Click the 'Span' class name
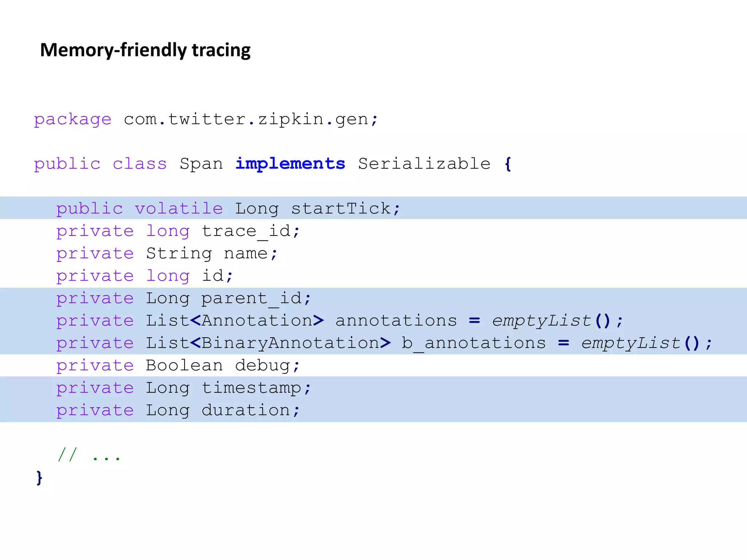 tap(201, 164)
